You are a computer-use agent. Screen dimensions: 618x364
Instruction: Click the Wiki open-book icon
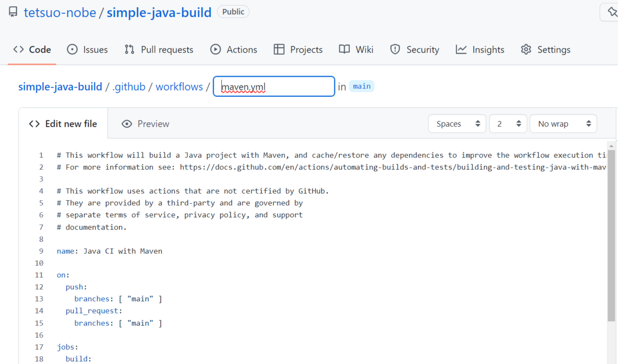point(344,49)
